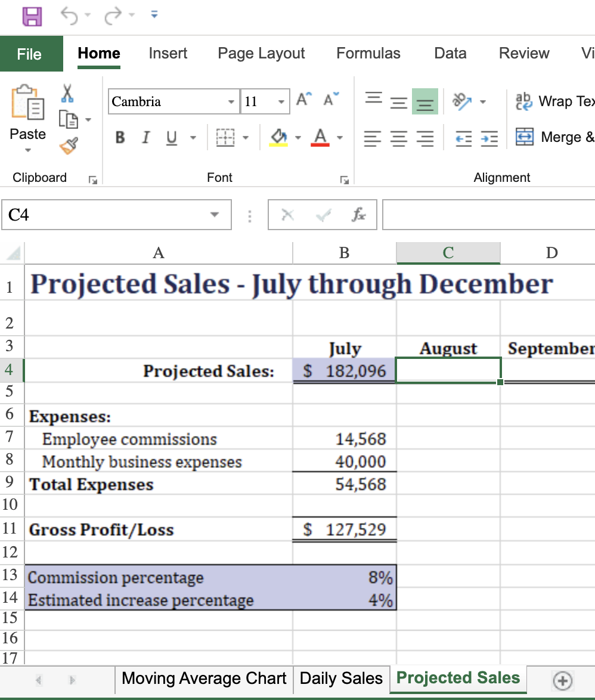Viewport: 595px width, 700px height.
Task: Select the Format Painter brush
Action: click(x=69, y=146)
